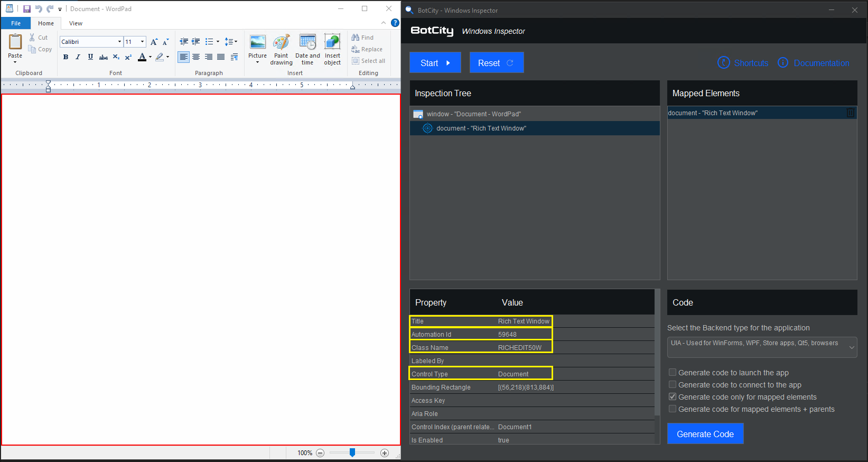Viewport: 868px width, 462px height.
Task: Click inside the WordPad document text area
Action: (201, 270)
